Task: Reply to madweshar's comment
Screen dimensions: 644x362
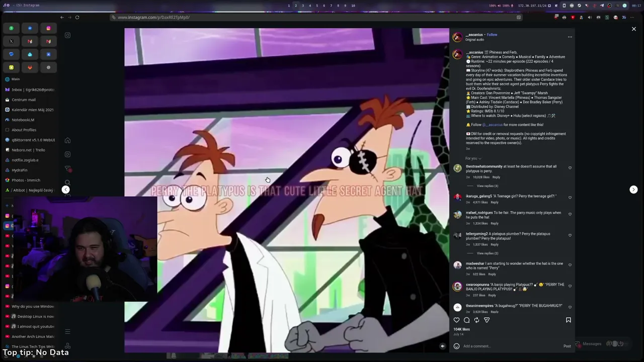Action: point(492,274)
